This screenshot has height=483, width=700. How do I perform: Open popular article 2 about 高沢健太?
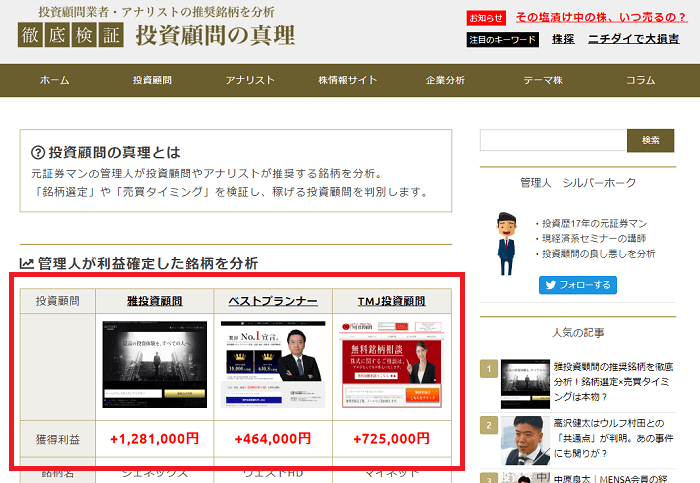613,438
